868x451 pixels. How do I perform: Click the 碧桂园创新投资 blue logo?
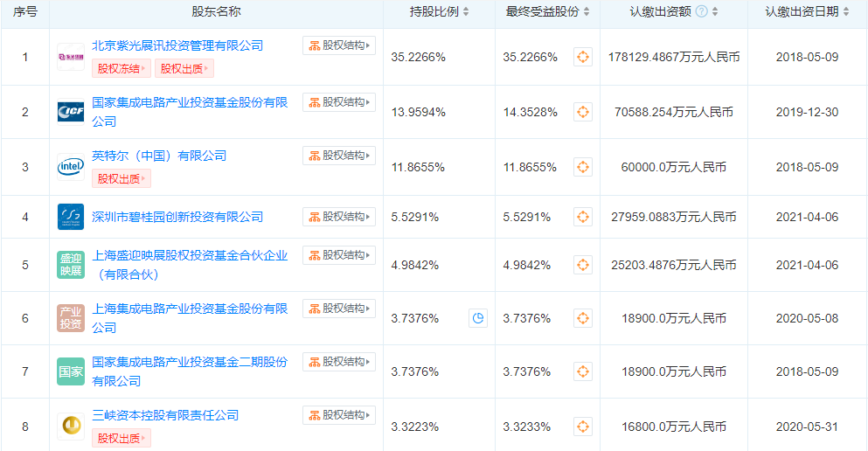(x=71, y=217)
